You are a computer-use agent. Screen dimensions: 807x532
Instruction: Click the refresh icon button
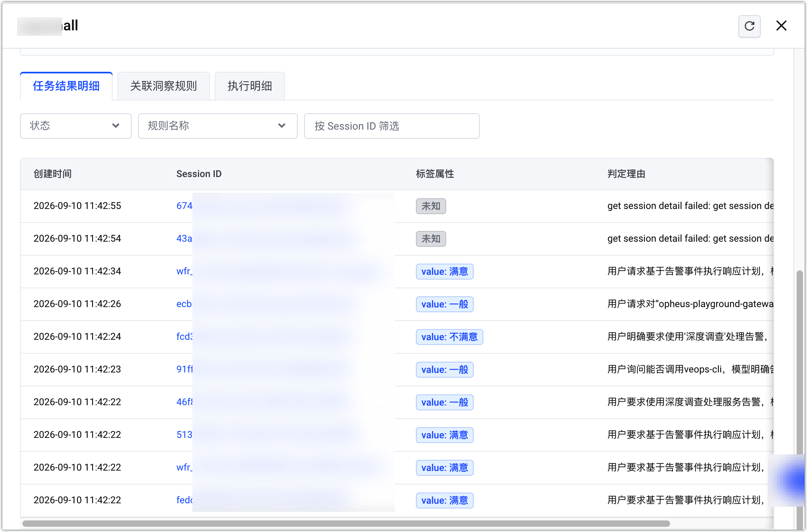[749, 26]
